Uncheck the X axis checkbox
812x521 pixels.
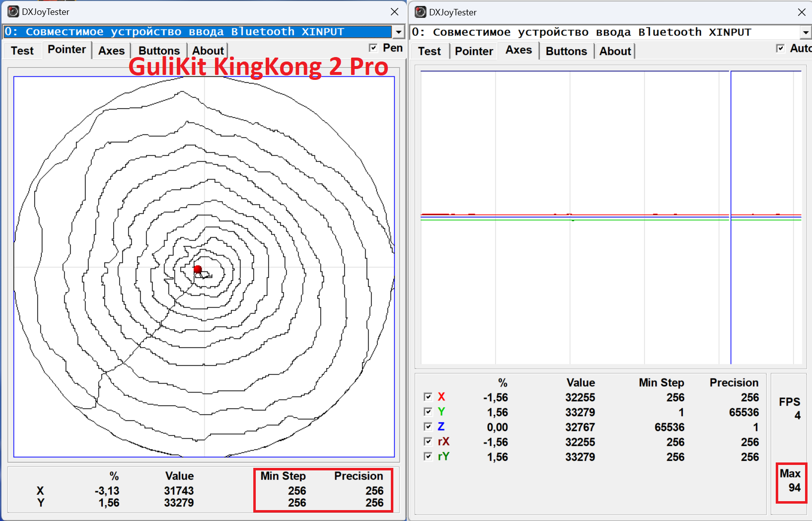(428, 397)
